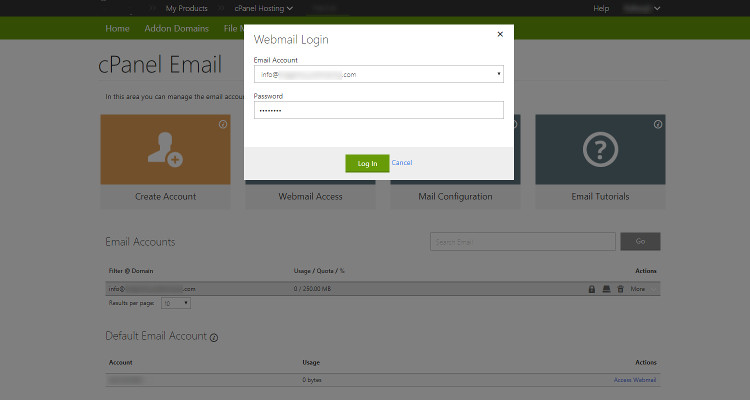The height and width of the screenshot is (400, 750).
Task: Focus the Password field
Action: [x=378, y=110]
